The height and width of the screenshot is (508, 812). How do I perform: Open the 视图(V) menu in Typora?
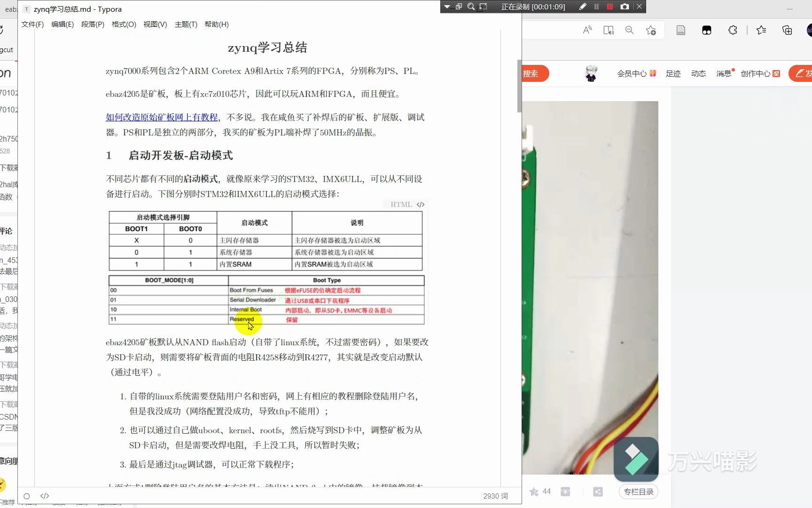(154, 24)
